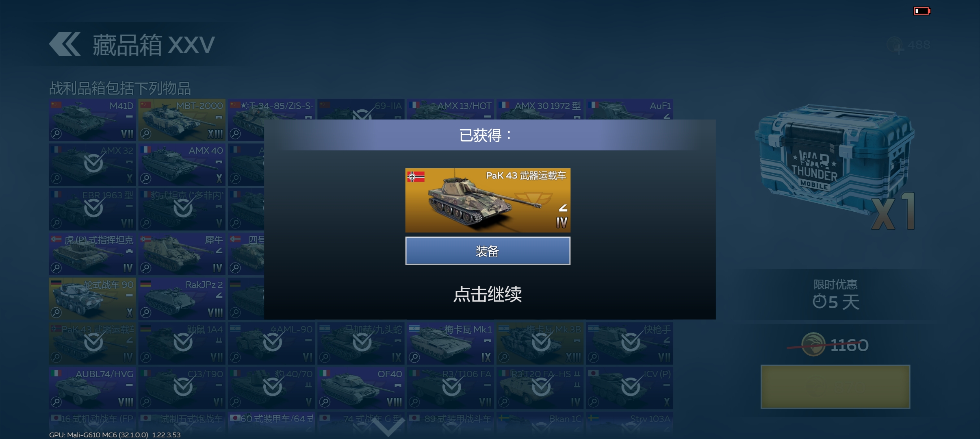Select the 犀牛 tank card
980x439 pixels.
(x=182, y=254)
